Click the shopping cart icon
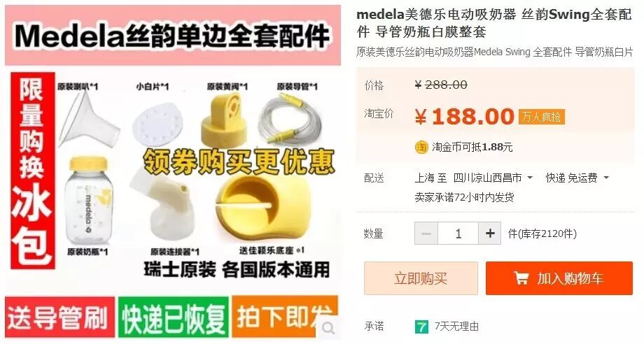This screenshot has height=344, width=644. [x=521, y=278]
